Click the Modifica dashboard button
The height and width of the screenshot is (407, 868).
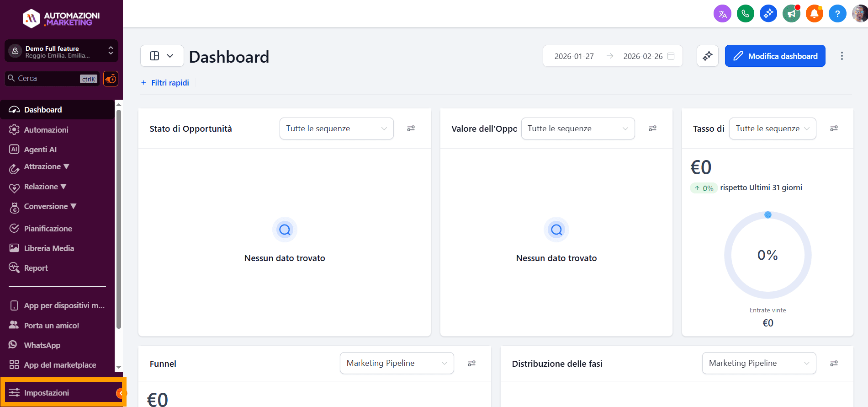pyautogui.click(x=775, y=56)
